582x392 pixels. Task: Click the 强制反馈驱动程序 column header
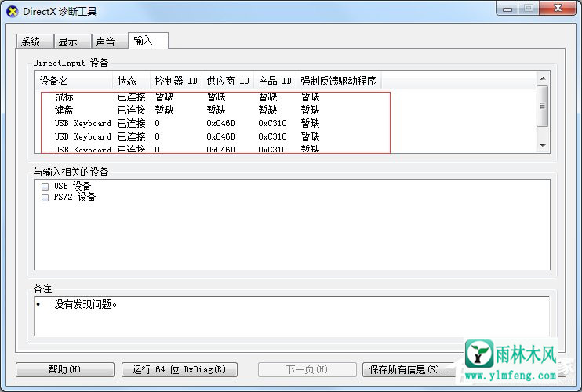coord(339,81)
